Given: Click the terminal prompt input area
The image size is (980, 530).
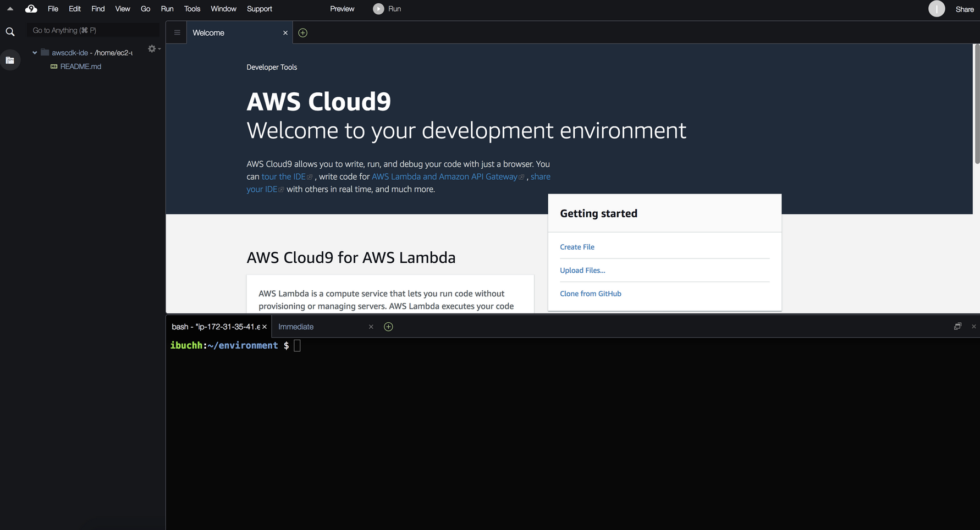Looking at the screenshot, I should click(x=297, y=345).
